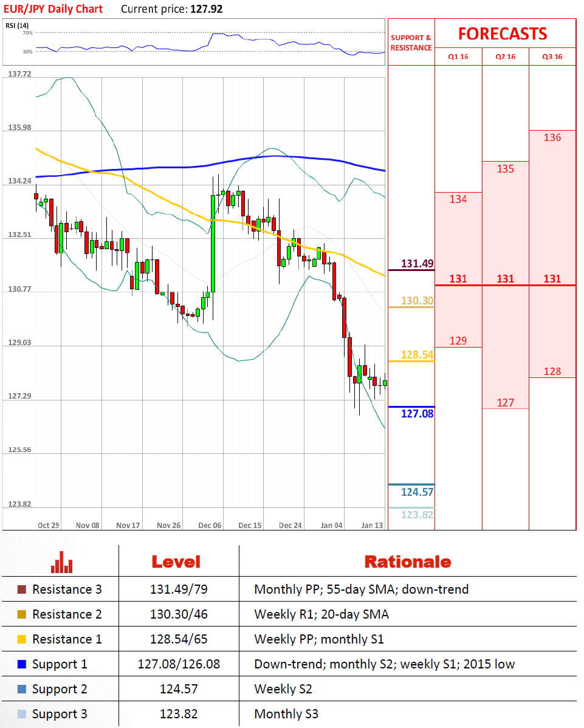The height and width of the screenshot is (728, 584).
Task: Select the Support 1 blue color square
Action: click(x=22, y=664)
